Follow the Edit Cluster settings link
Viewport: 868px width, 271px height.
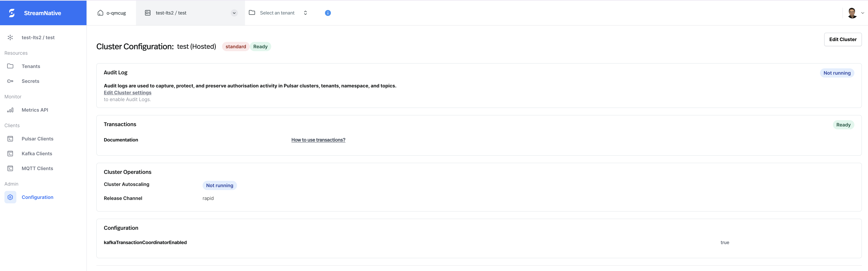click(127, 93)
